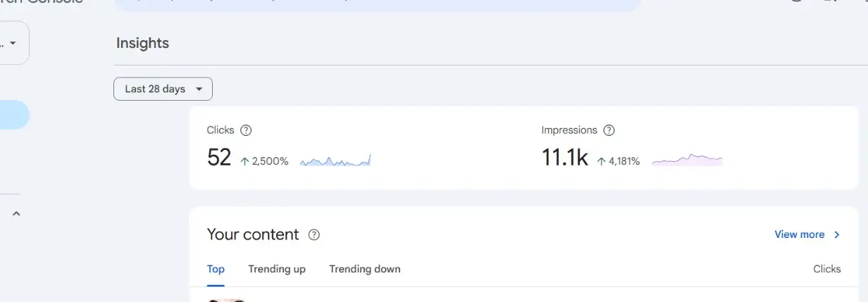The height and width of the screenshot is (302, 868).
Task: Click the 11.1k impressions total
Action: point(564,158)
